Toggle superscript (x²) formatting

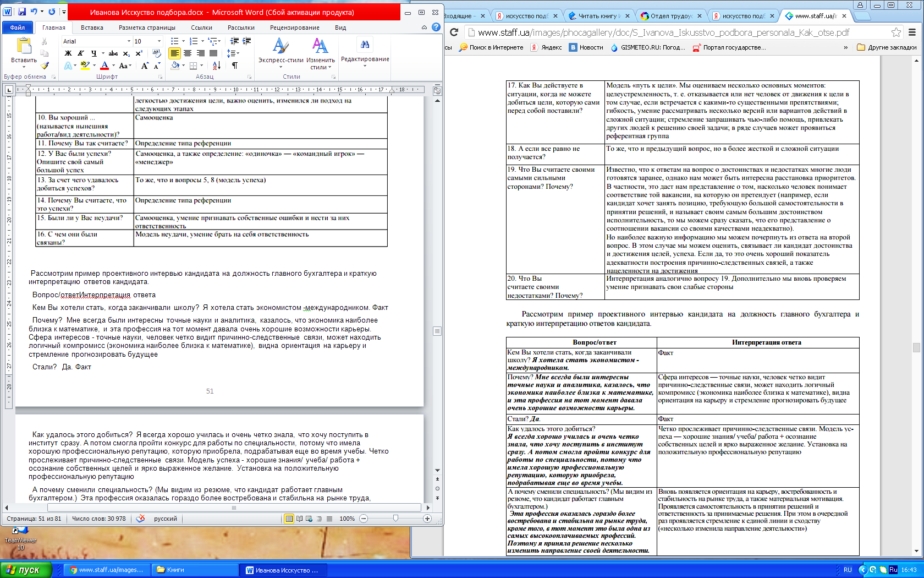[139, 53]
